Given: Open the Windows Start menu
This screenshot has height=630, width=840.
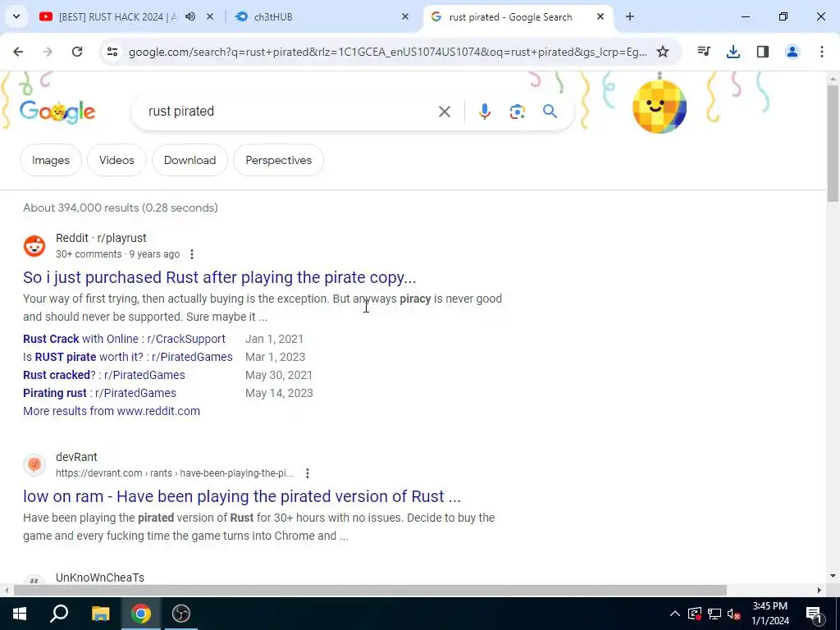Looking at the screenshot, I should coord(19,614).
